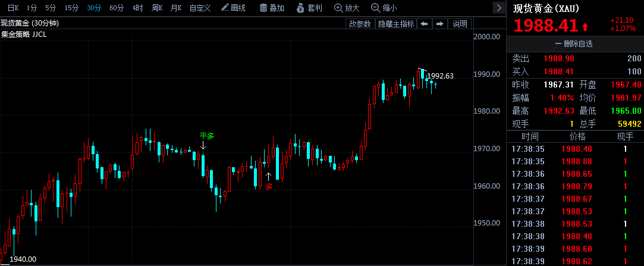
Task: Click the 现货黄金 (30分钟) chart title
Action: pyautogui.click(x=30, y=23)
